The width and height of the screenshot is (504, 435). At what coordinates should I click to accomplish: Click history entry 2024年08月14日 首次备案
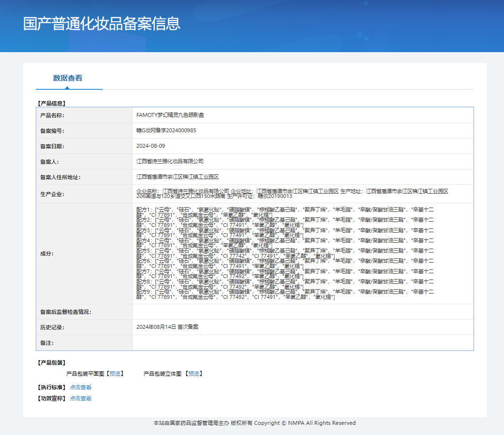coord(167,327)
